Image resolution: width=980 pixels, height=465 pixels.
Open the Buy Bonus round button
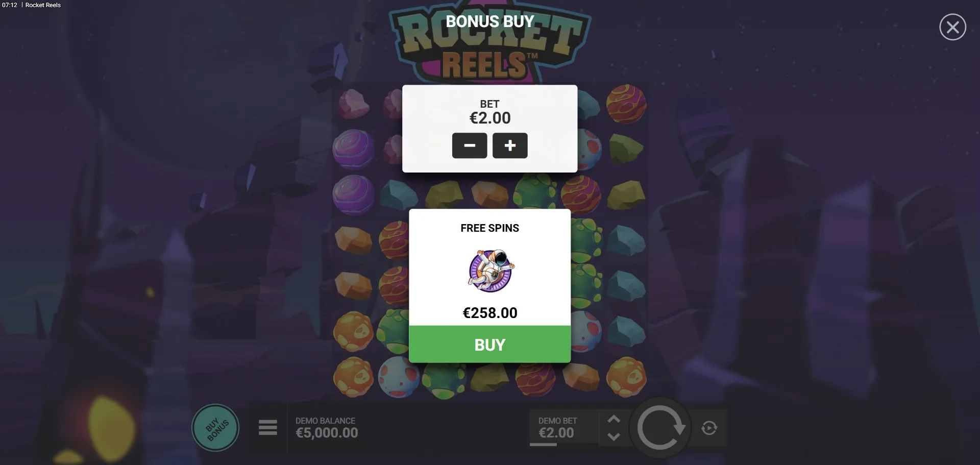pyautogui.click(x=215, y=428)
